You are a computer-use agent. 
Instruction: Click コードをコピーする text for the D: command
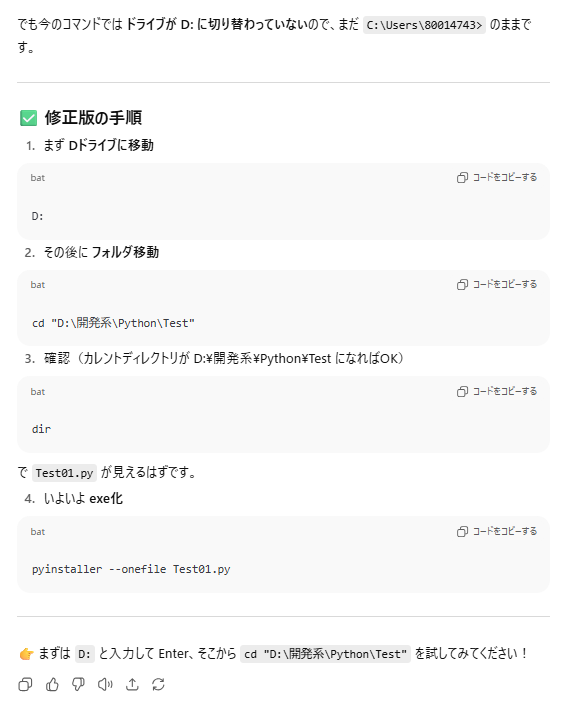[505, 177]
